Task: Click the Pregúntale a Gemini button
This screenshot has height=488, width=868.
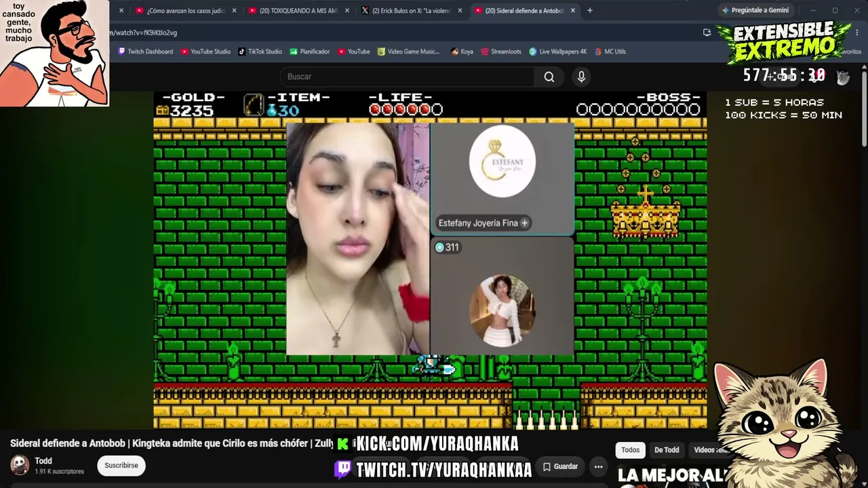Action: click(x=755, y=11)
